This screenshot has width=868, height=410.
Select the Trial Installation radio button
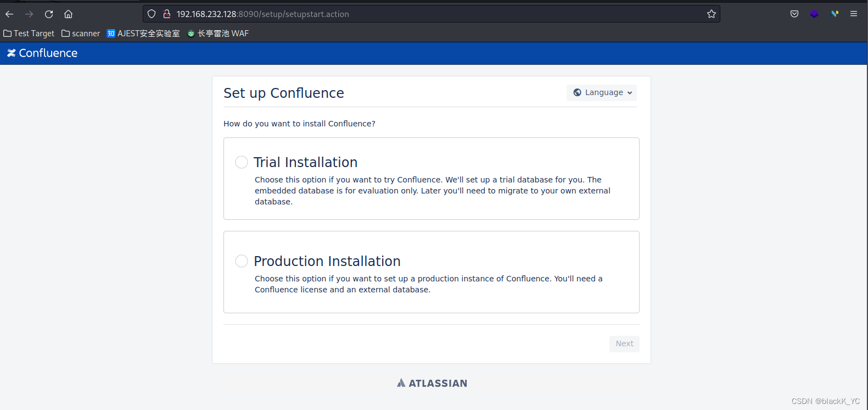tap(242, 162)
